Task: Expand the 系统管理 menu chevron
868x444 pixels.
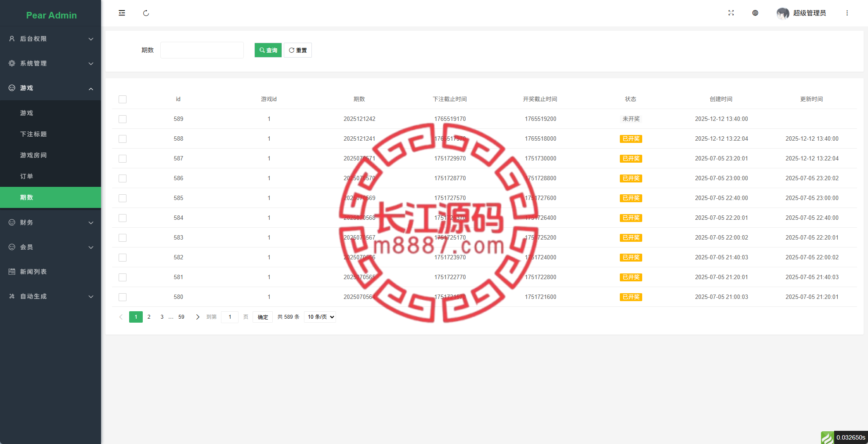Action: [x=91, y=64]
